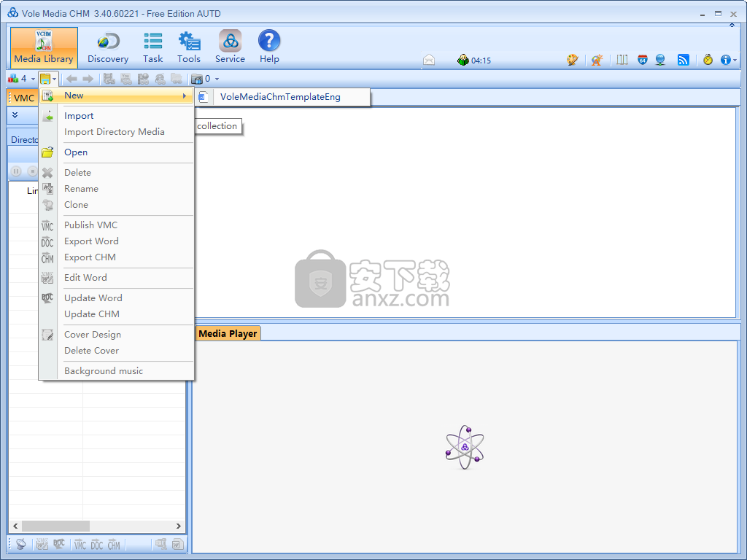Viewport: 747px width, 560px height.
Task: Select Clone in the dropdown menu
Action: tap(116, 205)
